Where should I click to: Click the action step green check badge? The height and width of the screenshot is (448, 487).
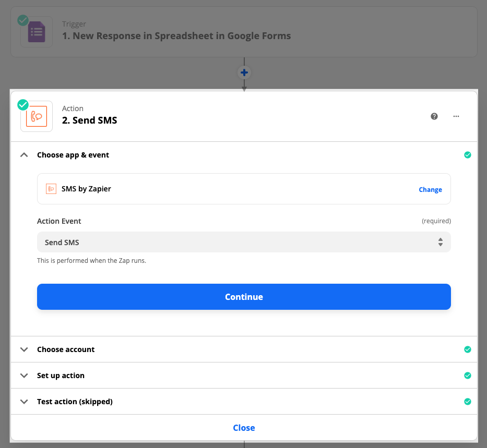pyautogui.click(x=23, y=105)
